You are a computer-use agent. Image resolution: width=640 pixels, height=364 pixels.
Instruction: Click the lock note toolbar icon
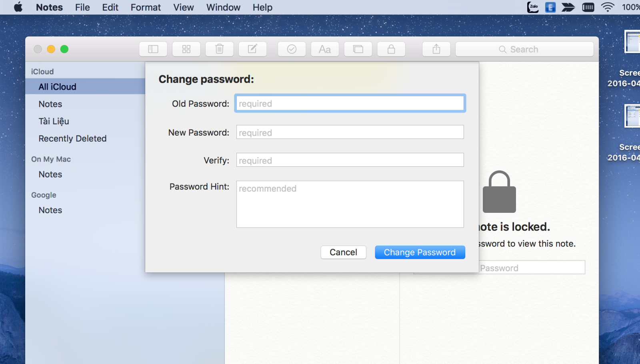[x=391, y=49]
